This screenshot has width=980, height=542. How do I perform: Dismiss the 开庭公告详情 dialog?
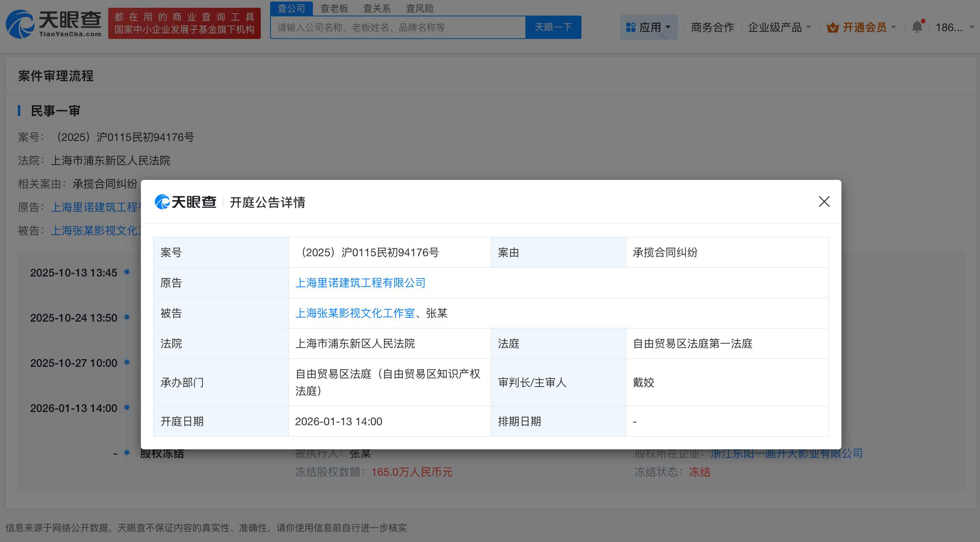point(824,202)
